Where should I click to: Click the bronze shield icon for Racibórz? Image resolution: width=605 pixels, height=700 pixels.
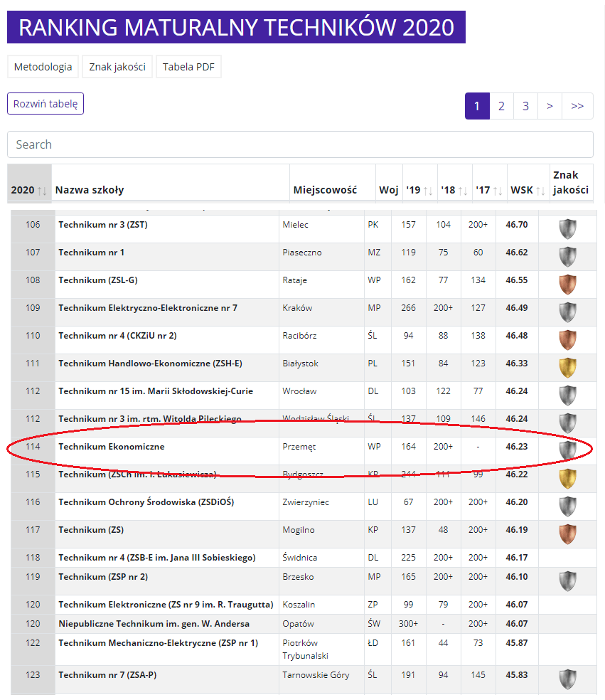567,340
